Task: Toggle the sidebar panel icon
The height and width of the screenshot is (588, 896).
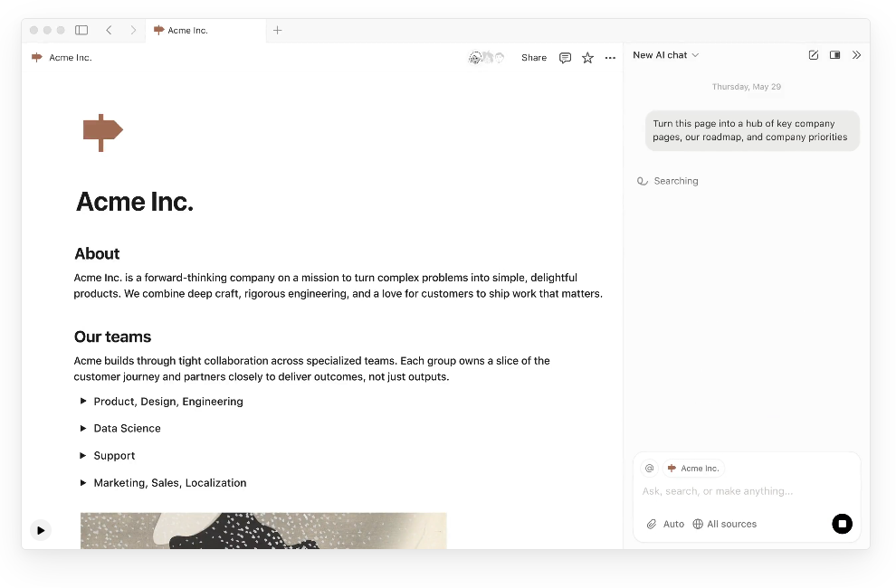Action: [81, 30]
